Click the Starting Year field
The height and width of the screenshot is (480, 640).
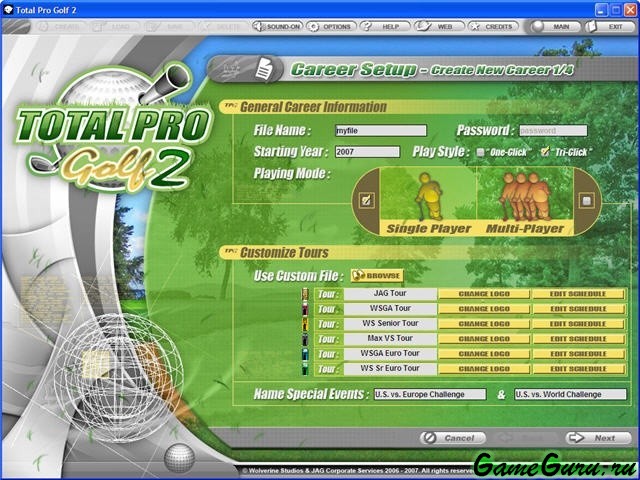[367, 152]
